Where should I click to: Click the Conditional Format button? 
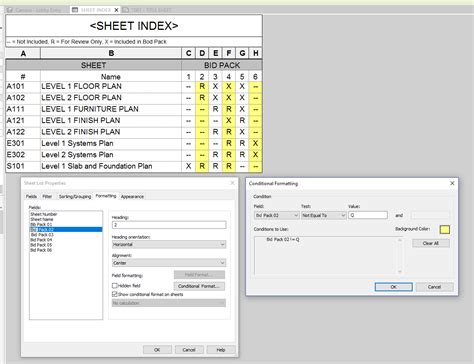[x=199, y=286]
